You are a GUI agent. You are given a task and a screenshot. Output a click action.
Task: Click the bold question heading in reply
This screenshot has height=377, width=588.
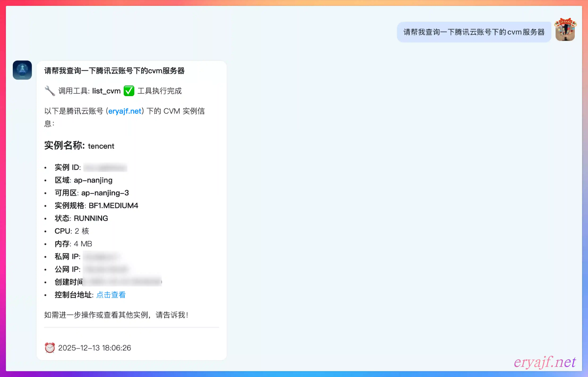[x=114, y=71]
